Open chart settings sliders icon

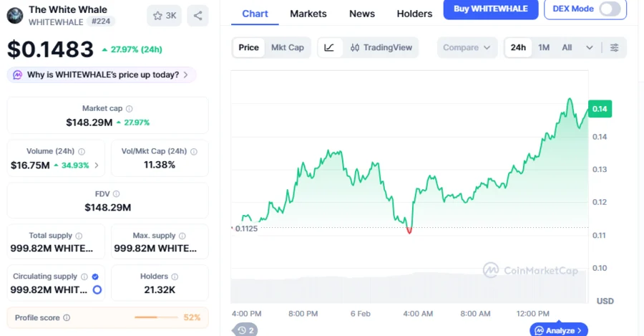coord(615,47)
